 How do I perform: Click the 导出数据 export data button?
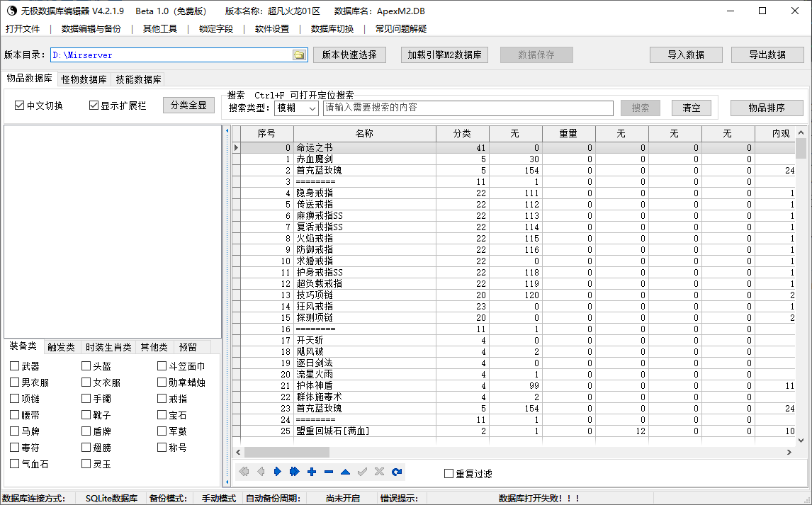pyautogui.click(x=767, y=55)
